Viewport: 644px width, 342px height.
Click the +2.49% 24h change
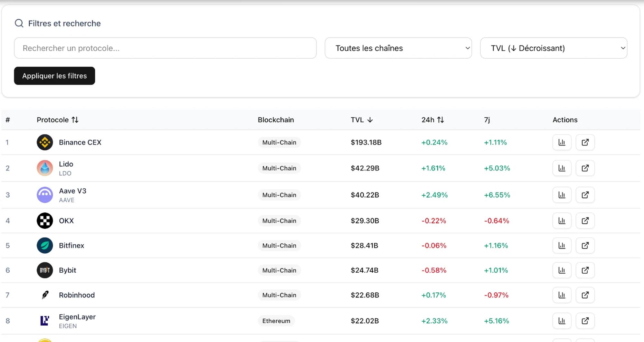pyautogui.click(x=434, y=195)
